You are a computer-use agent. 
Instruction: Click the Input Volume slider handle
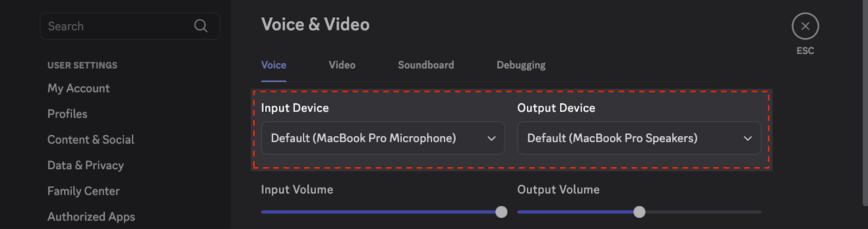coord(502,212)
